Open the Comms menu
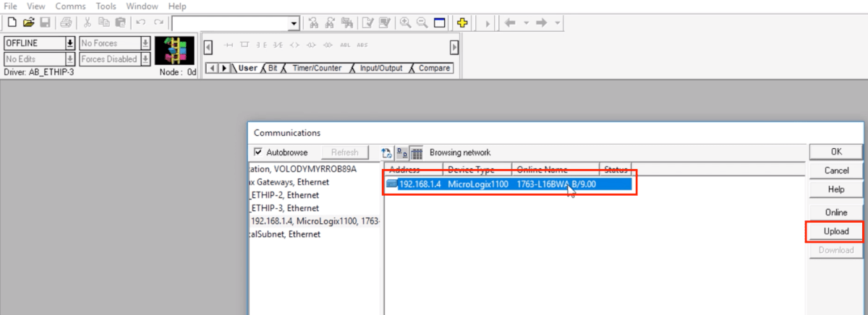 (70, 6)
